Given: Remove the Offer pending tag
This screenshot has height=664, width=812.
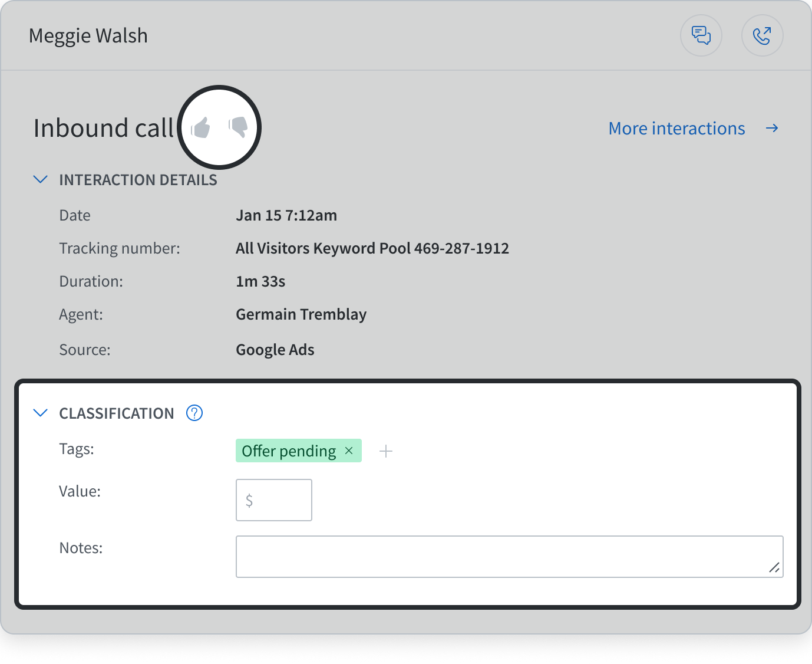Looking at the screenshot, I should (348, 450).
